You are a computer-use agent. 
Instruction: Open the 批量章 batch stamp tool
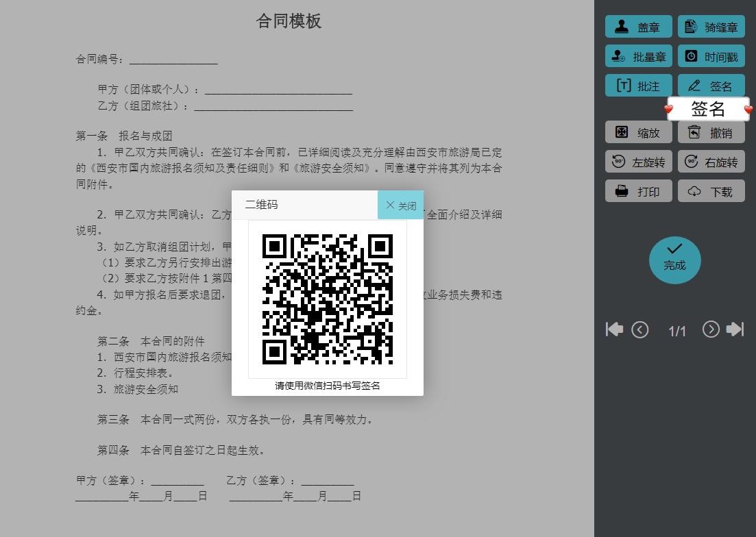click(x=638, y=57)
